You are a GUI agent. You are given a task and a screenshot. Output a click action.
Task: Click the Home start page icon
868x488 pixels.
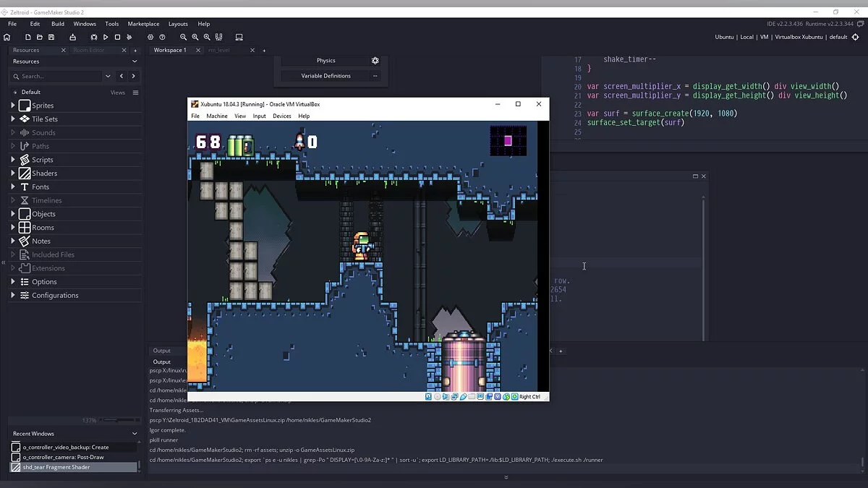coord(7,37)
